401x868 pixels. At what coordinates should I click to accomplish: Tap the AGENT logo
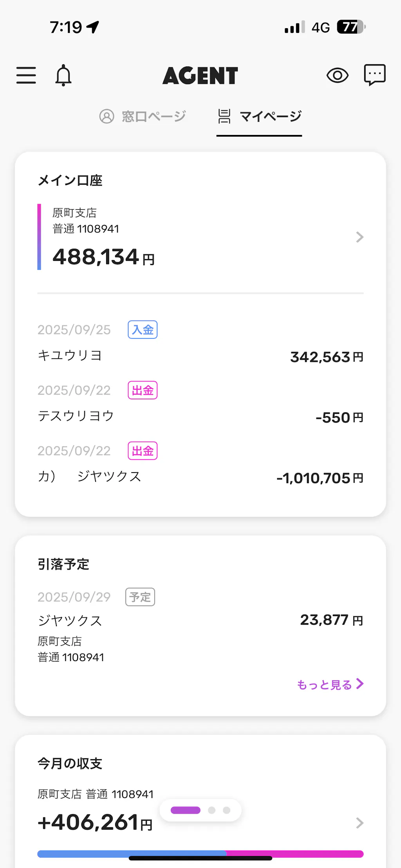pos(200,75)
